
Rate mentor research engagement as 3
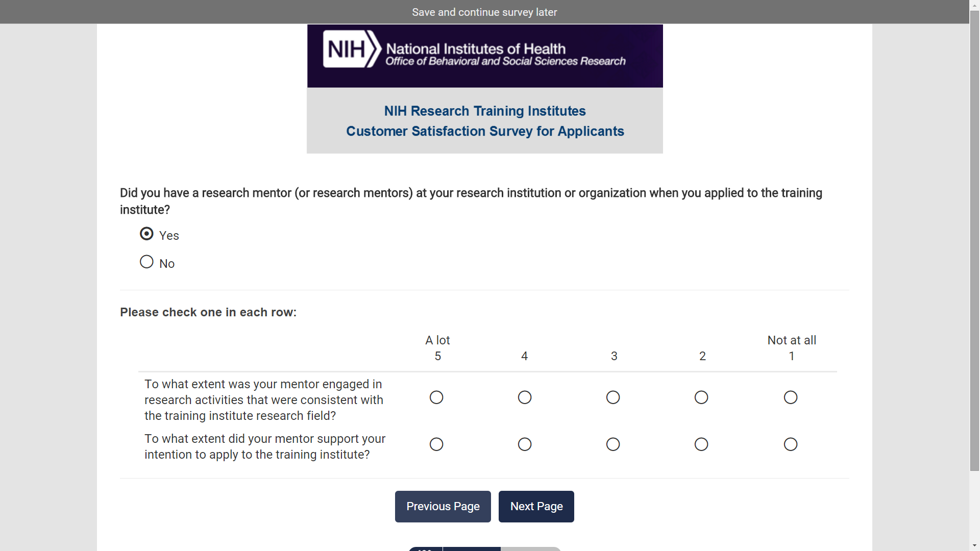pos(613,397)
